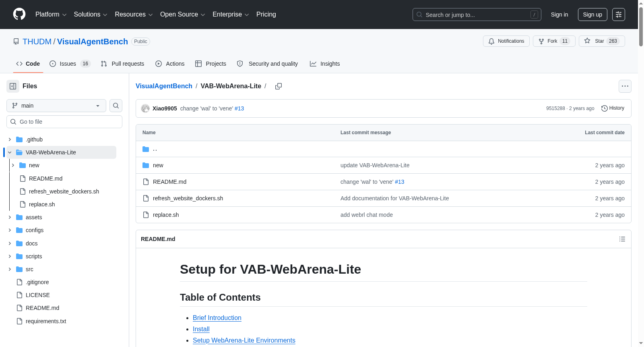Expand the configs folder chevron
644x347 pixels.
click(x=10, y=230)
